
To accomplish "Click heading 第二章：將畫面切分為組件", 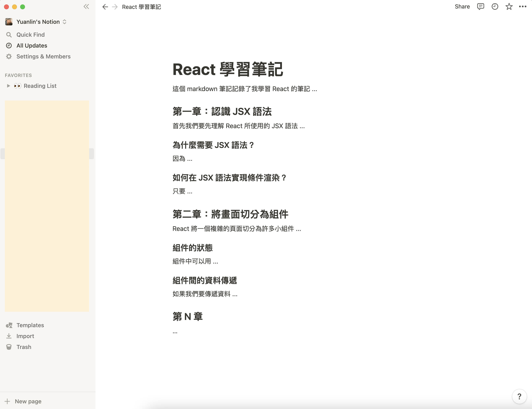I will click(230, 214).
